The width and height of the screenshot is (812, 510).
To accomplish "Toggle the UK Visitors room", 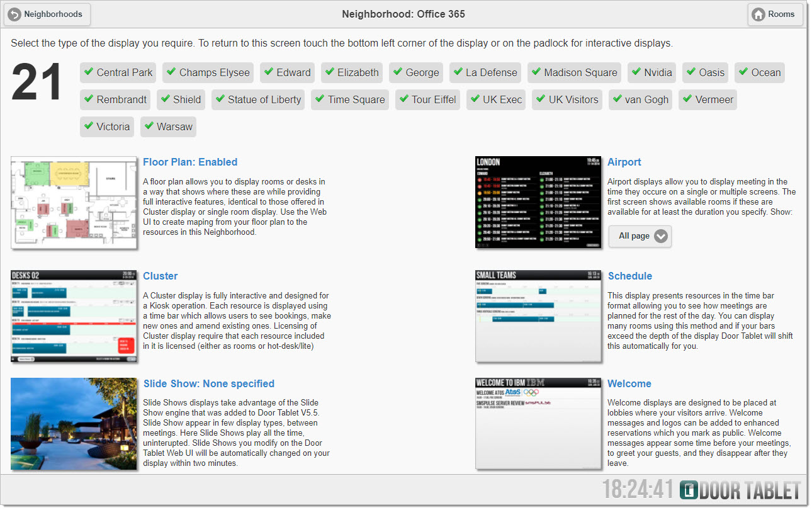I will (567, 99).
